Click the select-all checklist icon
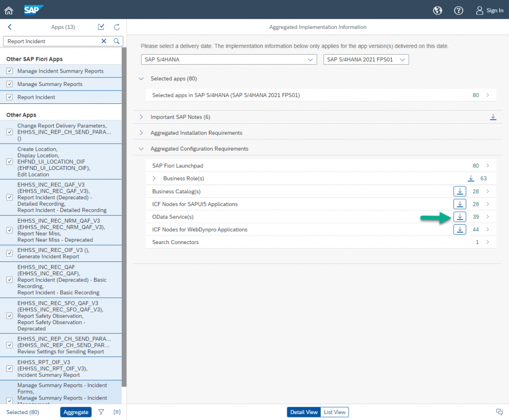This screenshot has height=420, width=509. pos(101,27)
